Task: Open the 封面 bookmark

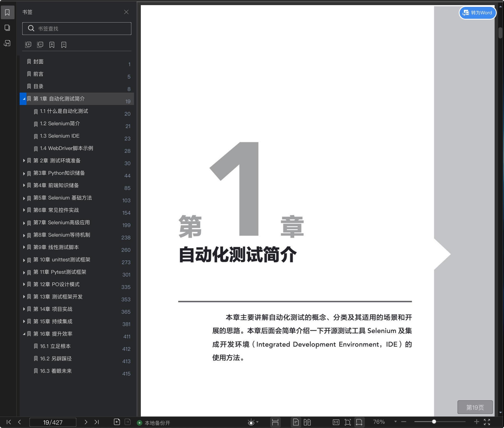Action: (77, 62)
